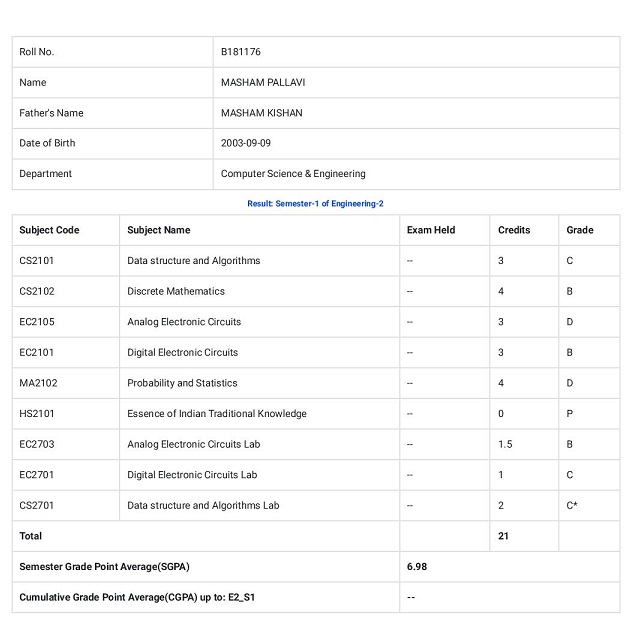The height and width of the screenshot is (622, 639).
Task: Select the SGPA value 6.98
Action: coord(416,567)
